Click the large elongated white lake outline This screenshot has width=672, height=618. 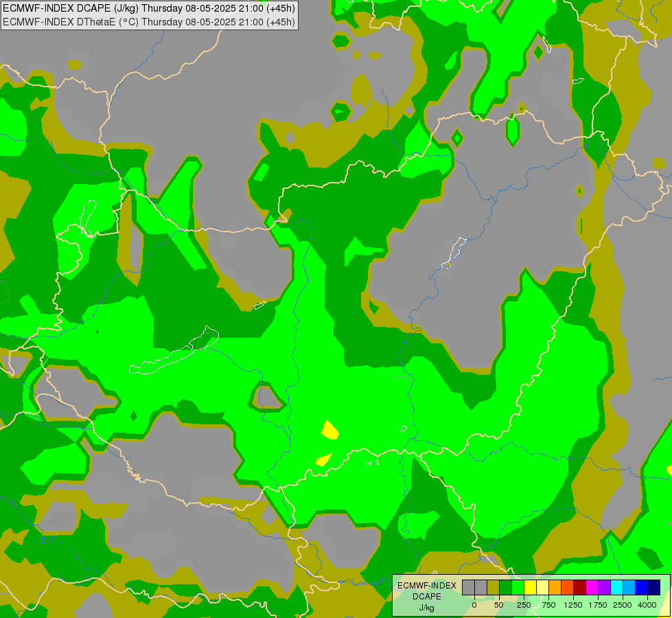[x=174, y=350]
